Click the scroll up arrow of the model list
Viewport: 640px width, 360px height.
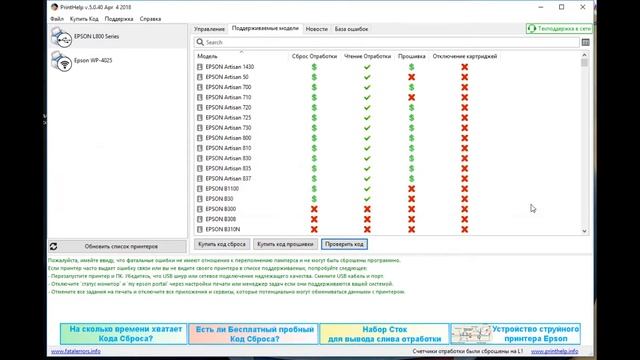[584, 55]
